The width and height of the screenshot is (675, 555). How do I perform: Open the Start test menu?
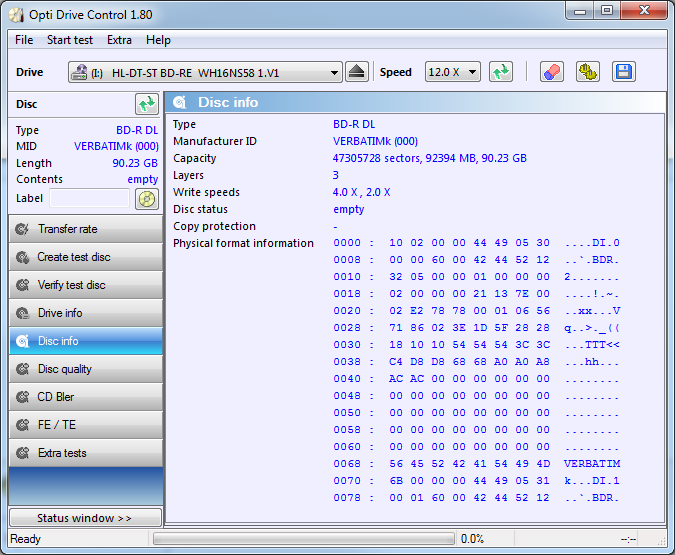pyautogui.click(x=70, y=40)
